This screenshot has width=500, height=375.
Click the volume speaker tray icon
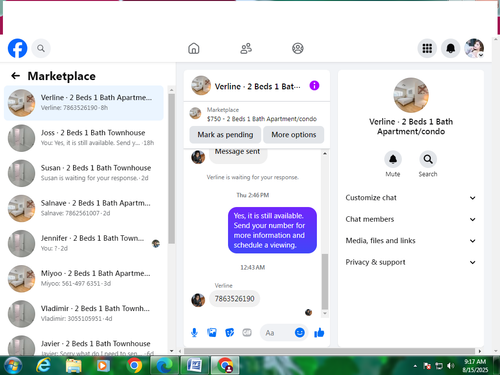[451, 366]
